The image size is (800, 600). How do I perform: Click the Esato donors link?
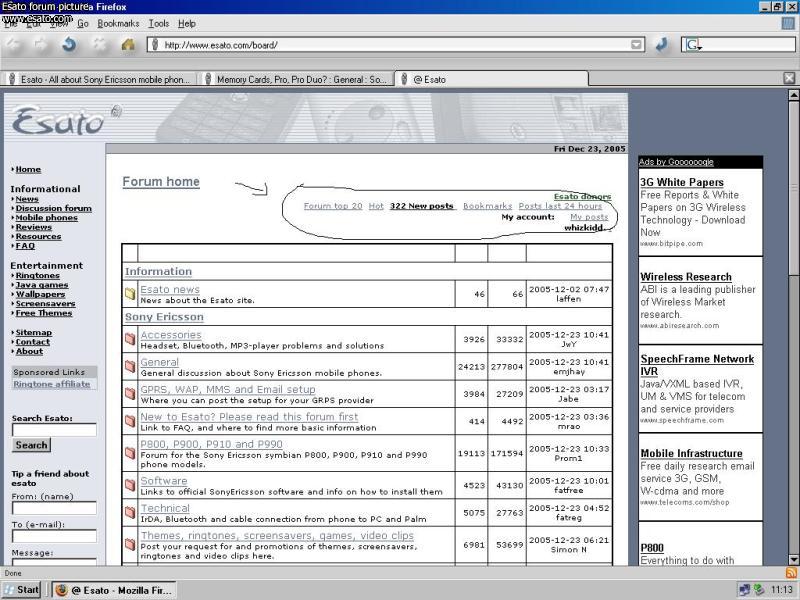pyautogui.click(x=582, y=196)
